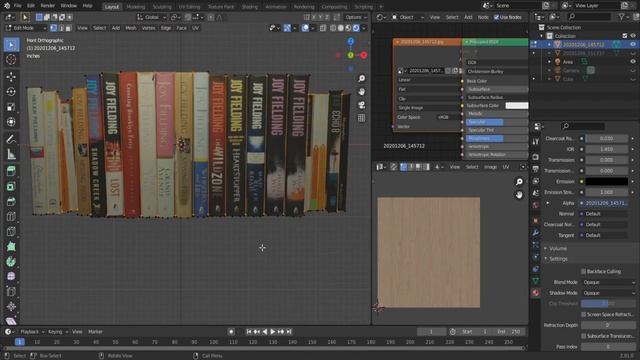Enable edge select mode
This screenshot has height=360, width=640.
tap(61, 28)
